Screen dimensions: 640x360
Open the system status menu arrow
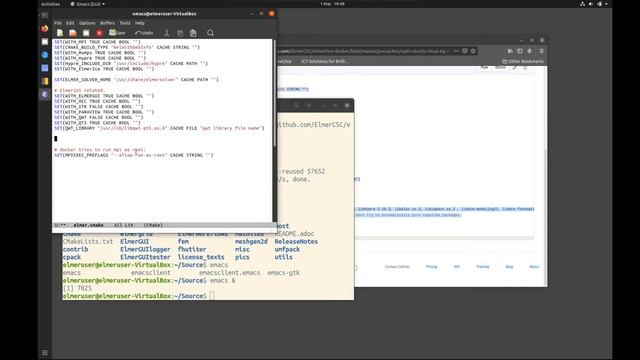(x=607, y=4)
